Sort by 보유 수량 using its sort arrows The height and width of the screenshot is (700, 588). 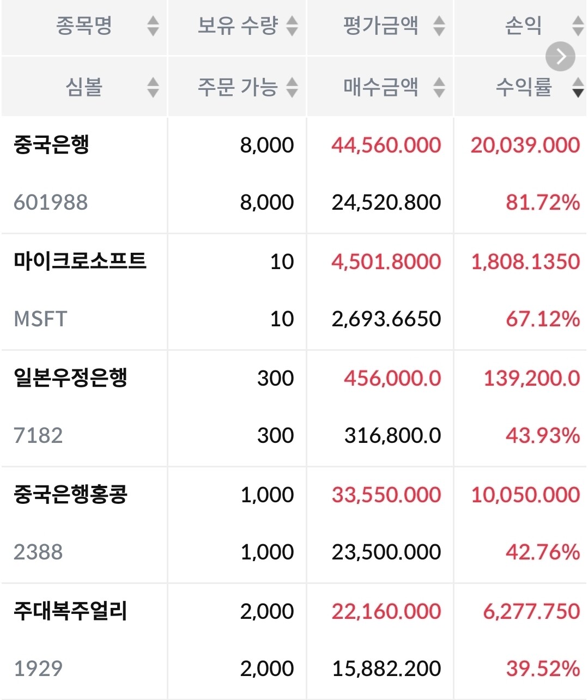(x=292, y=26)
